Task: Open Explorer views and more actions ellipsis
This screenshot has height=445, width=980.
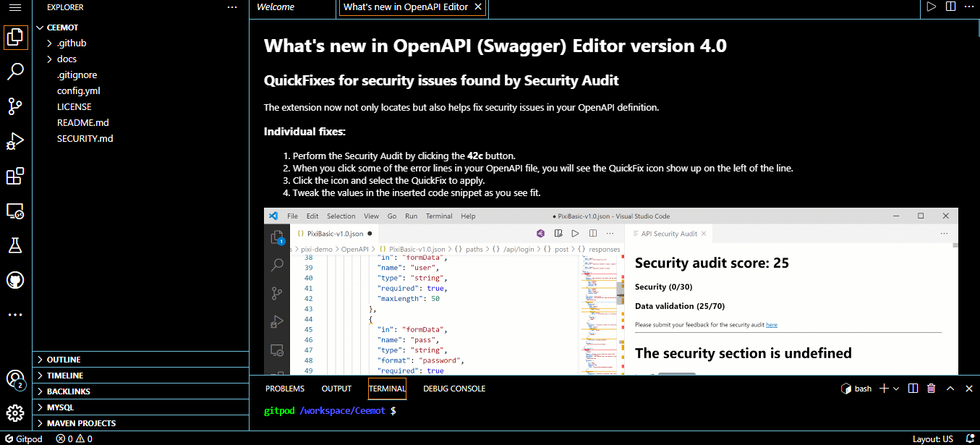Action: tap(232, 7)
